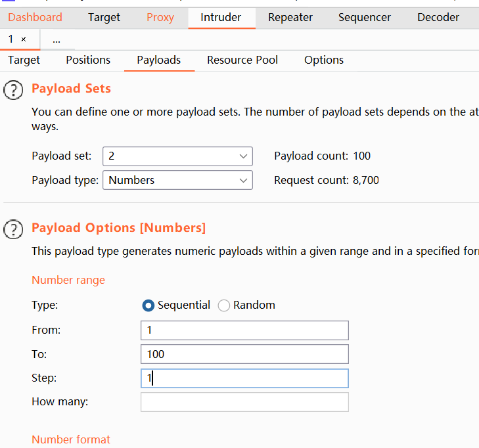This screenshot has width=479, height=448.
Task: Switch to the Resource Pool sub-tab
Action: tap(242, 60)
